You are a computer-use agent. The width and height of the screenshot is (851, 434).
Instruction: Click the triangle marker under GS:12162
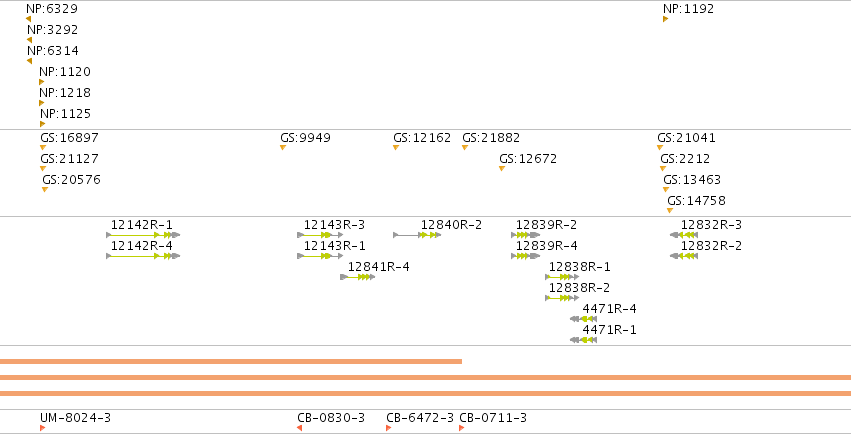(396, 148)
